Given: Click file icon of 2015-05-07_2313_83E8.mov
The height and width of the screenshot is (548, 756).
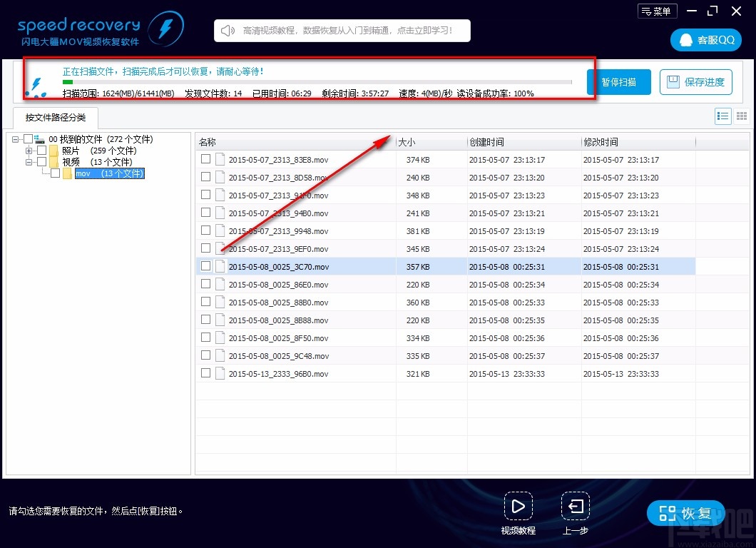Looking at the screenshot, I should pyautogui.click(x=220, y=159).
